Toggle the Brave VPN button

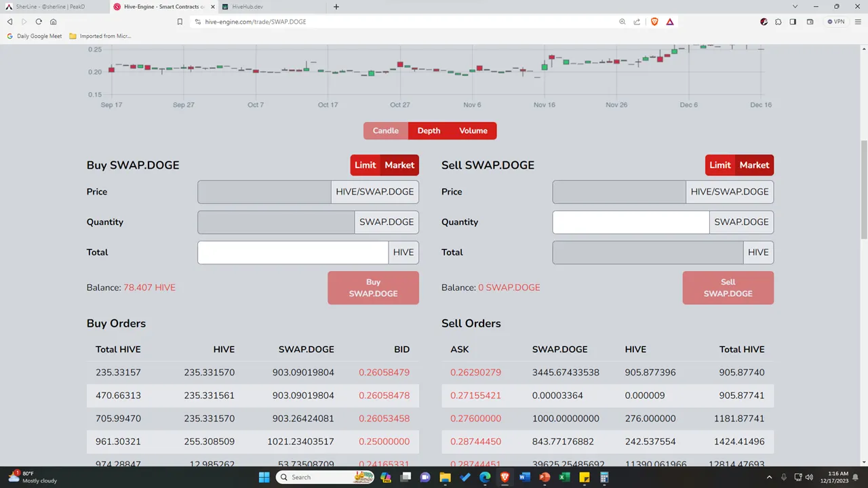coord(836,22)
